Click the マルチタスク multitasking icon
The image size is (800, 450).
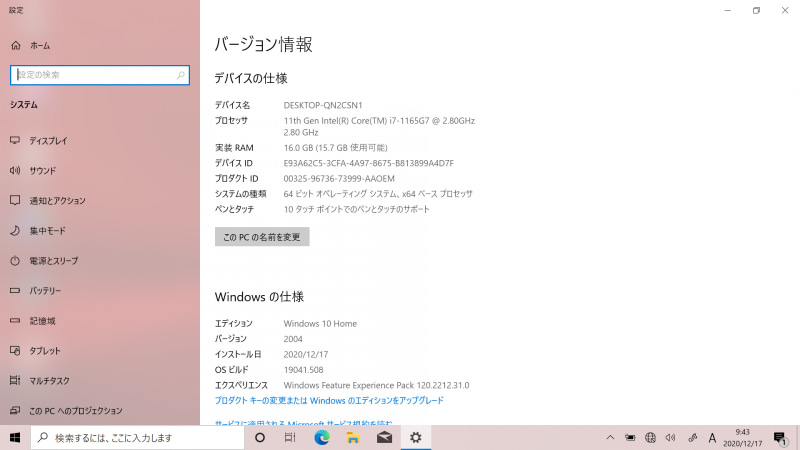[15, 380]
